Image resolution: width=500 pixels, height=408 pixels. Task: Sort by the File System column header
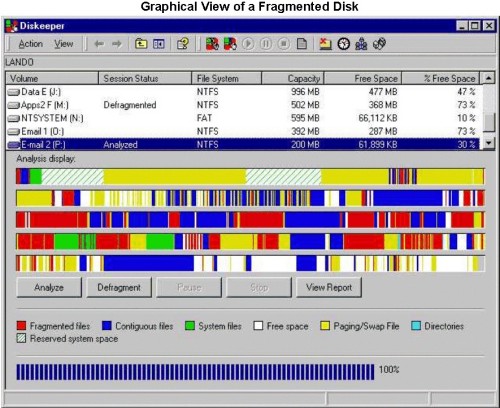click(x=227, y=78)
